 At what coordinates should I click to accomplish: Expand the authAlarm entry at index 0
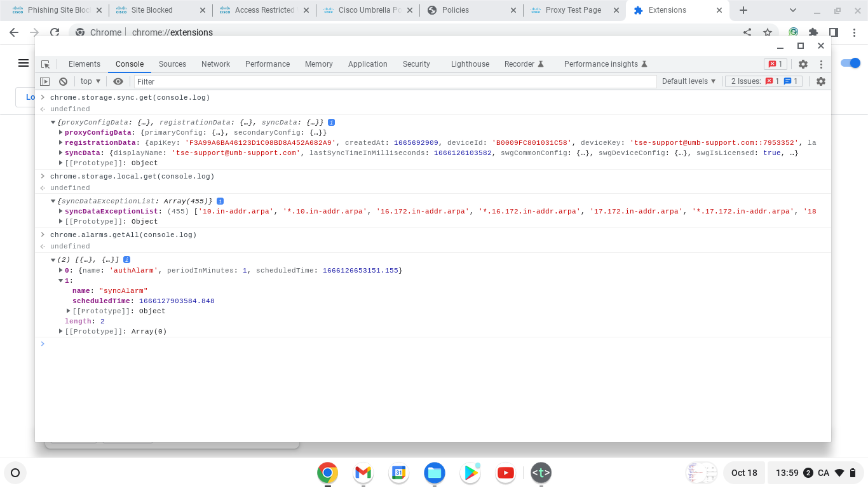61,271
